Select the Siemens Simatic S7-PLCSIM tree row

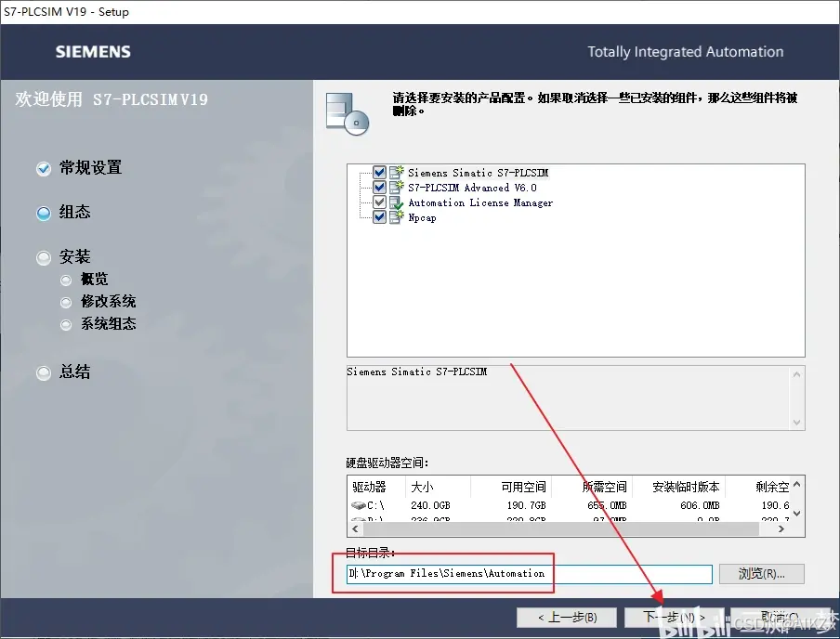pos(478,173)
